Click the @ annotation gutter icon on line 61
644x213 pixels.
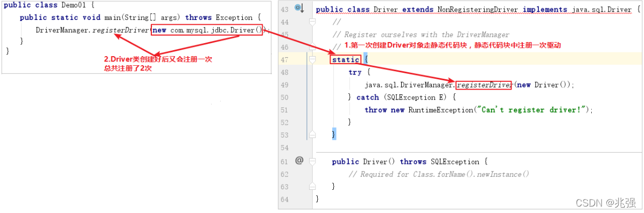[299, 161]
